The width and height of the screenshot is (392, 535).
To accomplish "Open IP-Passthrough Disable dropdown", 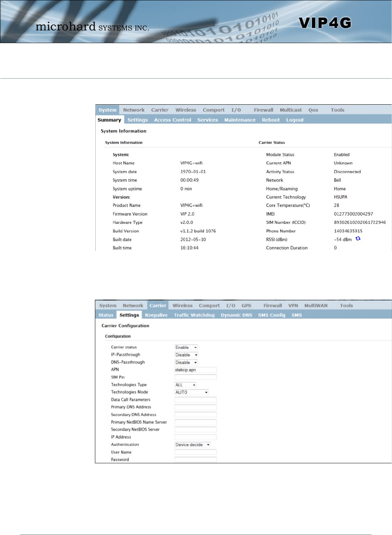I will click(187, 355).
